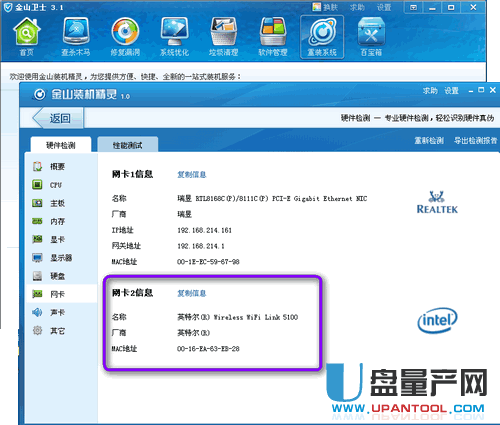Close the 金山装机精灵 window

click(493, 90)
